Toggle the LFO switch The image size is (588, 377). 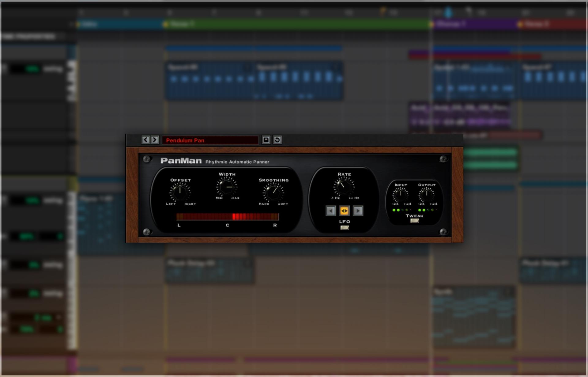pos(345,227)
